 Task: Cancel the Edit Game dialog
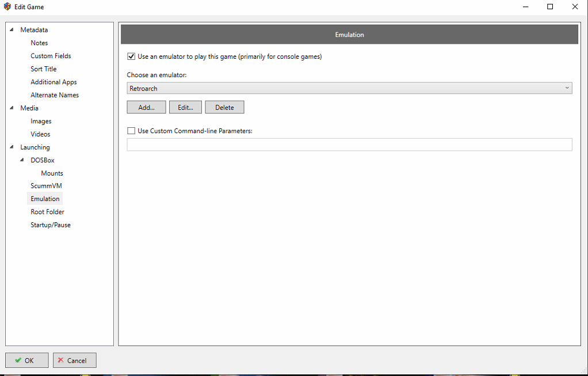[x=75, y=360]
